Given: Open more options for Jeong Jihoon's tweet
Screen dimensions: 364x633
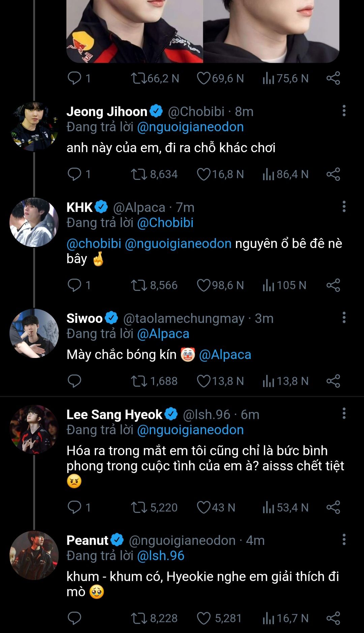Looking at the screenshot, I should click(x=344, y=111).
